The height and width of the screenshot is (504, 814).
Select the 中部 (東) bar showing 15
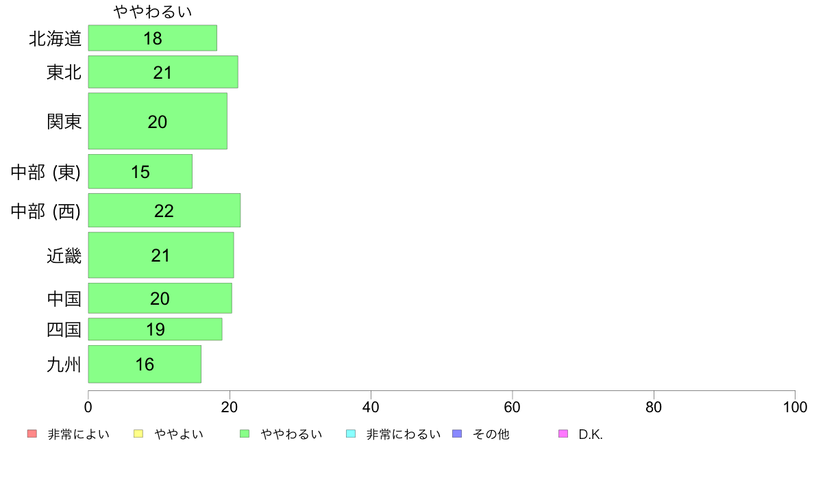(140, 171)
